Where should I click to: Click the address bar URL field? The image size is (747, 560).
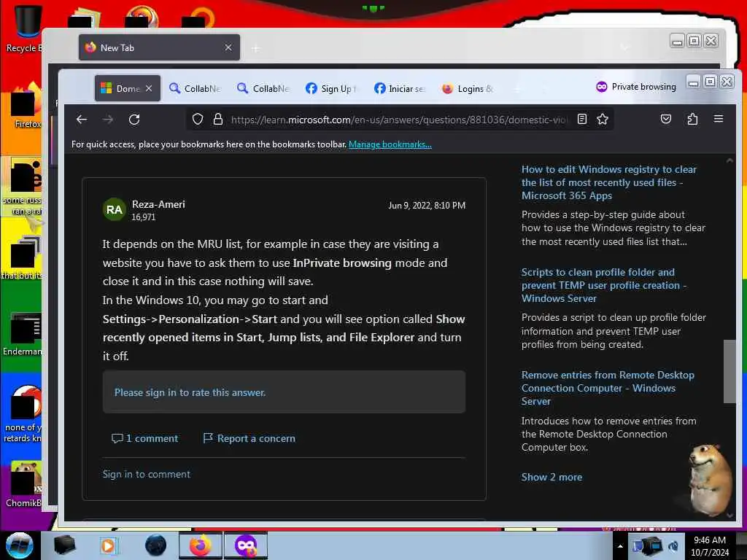[399, 120]
